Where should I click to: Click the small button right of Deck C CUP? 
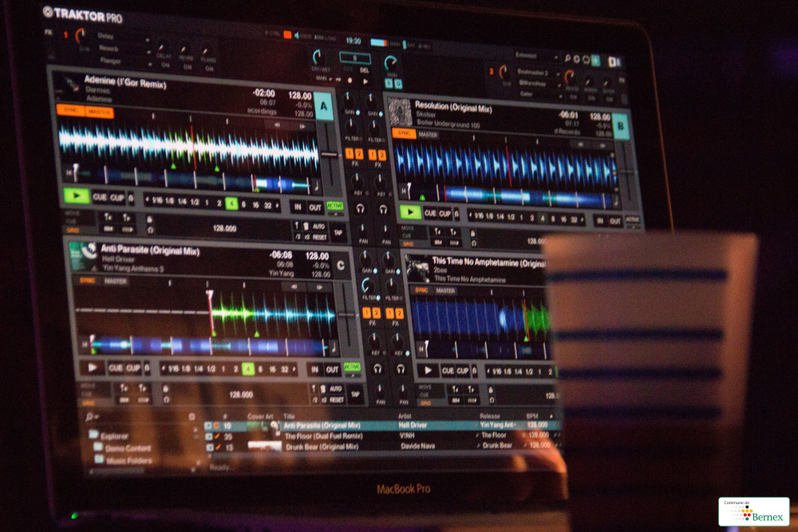[x=147, y=368]
